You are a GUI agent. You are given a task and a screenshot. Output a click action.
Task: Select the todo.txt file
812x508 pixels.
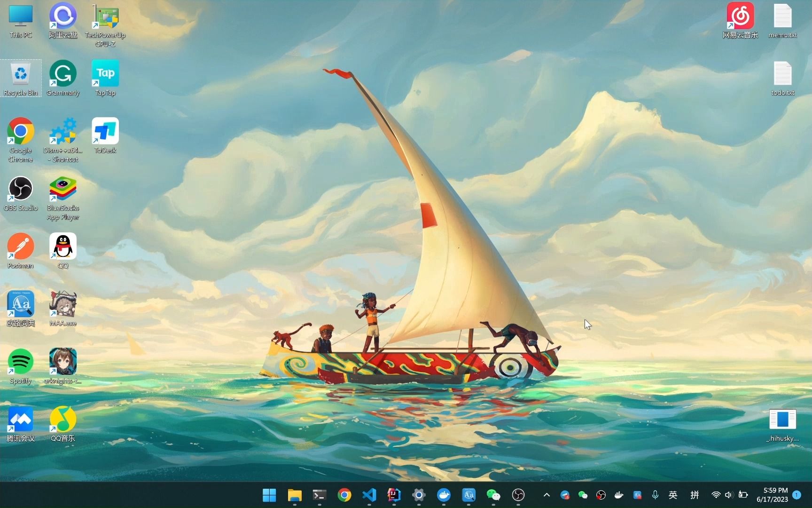pyautogui.click(x=783, y=79)
